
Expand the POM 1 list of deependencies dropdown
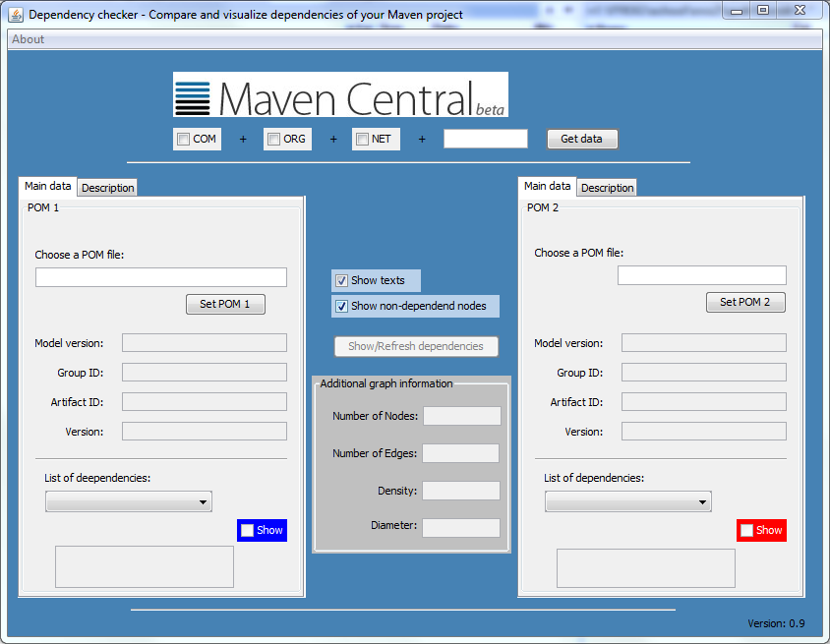tap(129, 501)
